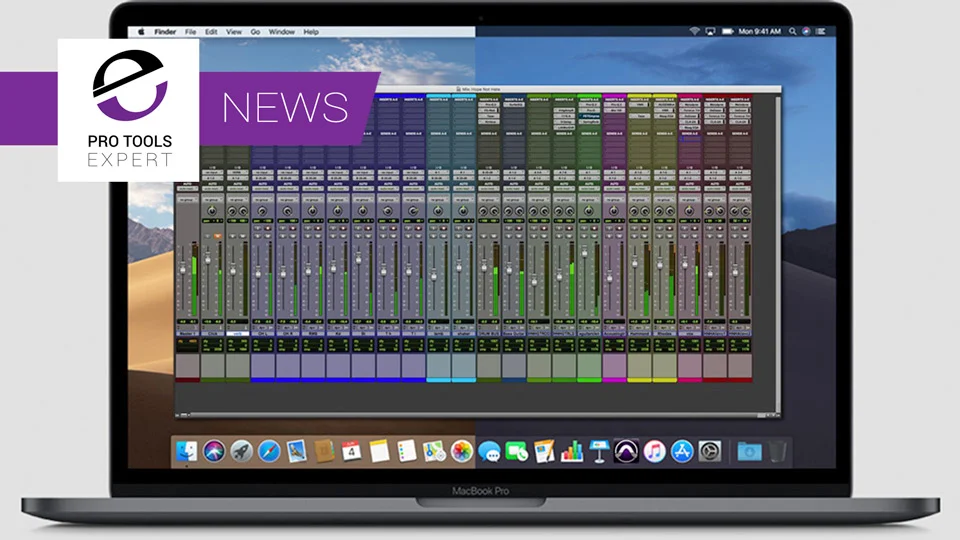This screenshot has height=540, width=960.
Task: Click the Master track dark red color bar
Action: [x=187, y=380]
